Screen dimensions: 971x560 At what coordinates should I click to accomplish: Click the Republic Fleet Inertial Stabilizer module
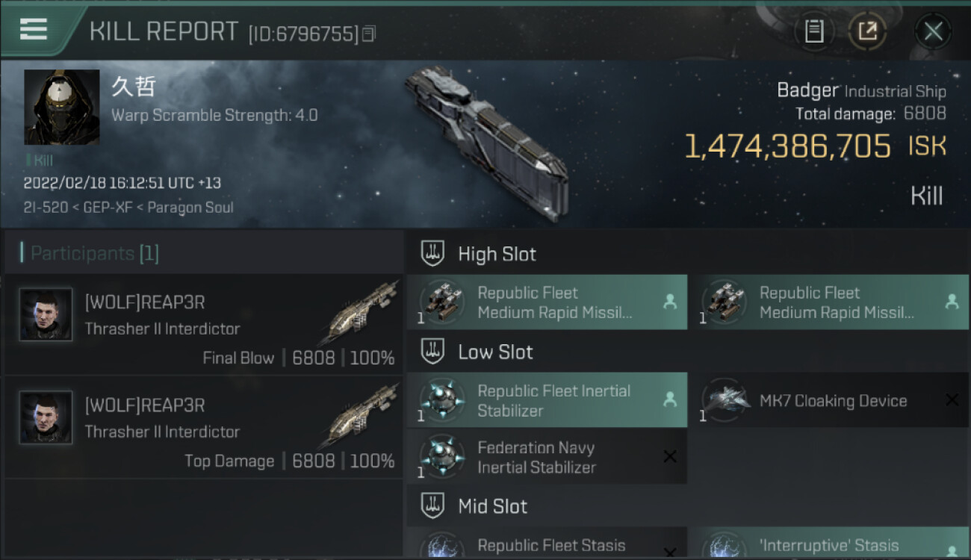[x=547, y=400]
